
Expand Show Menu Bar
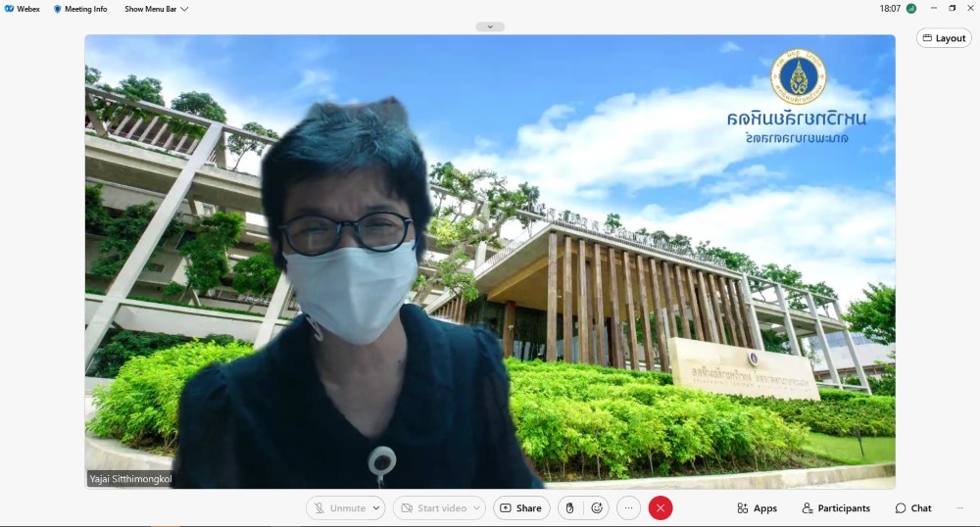156,9
